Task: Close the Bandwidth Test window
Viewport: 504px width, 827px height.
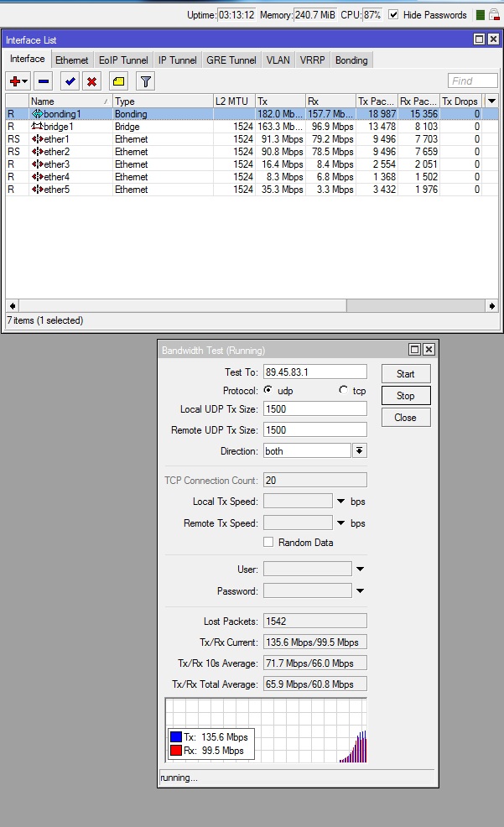Action: [x=429, y=349]
